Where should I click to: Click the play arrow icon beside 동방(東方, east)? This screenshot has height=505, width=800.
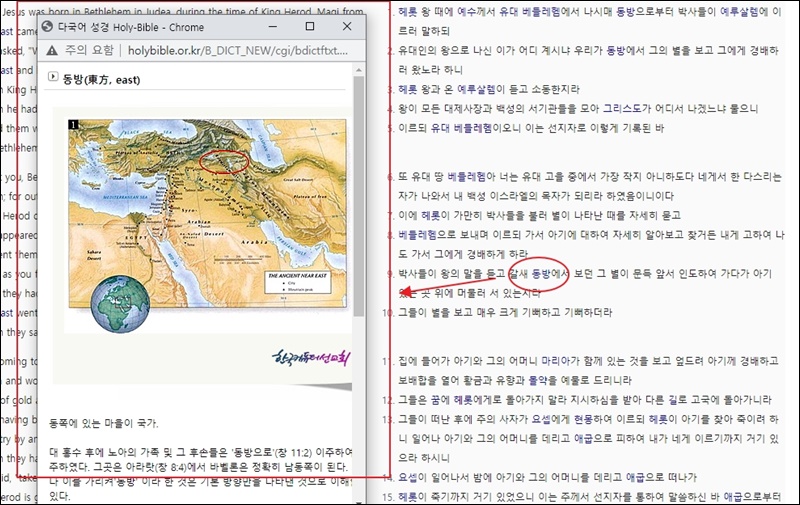click(53, 77)
